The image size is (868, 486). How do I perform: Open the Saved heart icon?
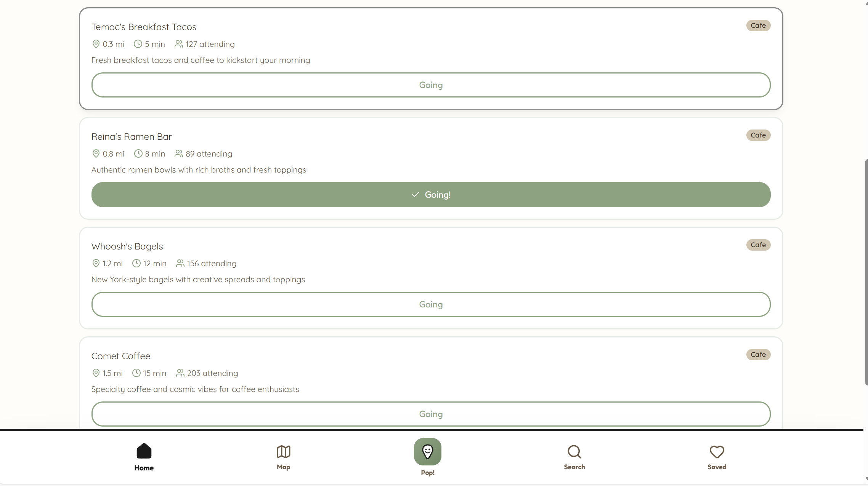click(717, 452)
